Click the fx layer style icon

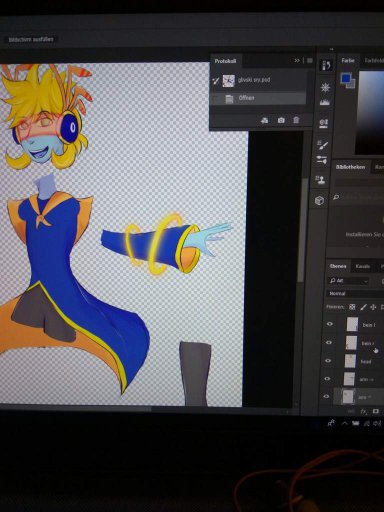[364, 412]
